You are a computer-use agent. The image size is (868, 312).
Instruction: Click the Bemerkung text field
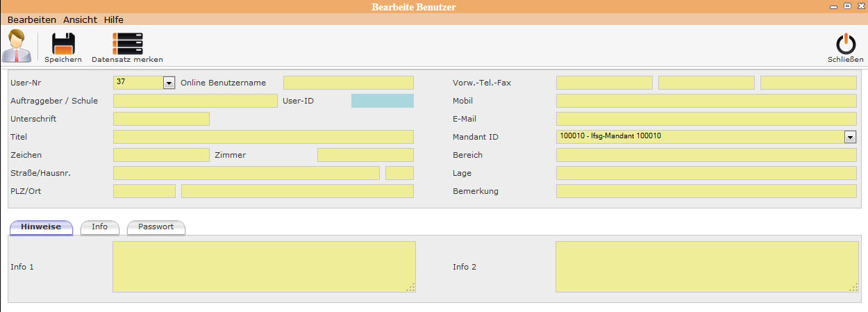(706, 191)
